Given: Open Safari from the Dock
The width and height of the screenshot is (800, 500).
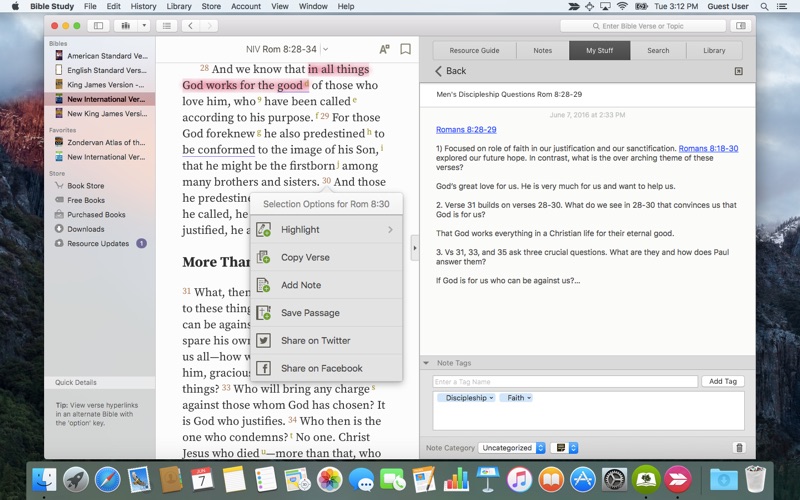Looking at the screenshot, I should [108, 480].
